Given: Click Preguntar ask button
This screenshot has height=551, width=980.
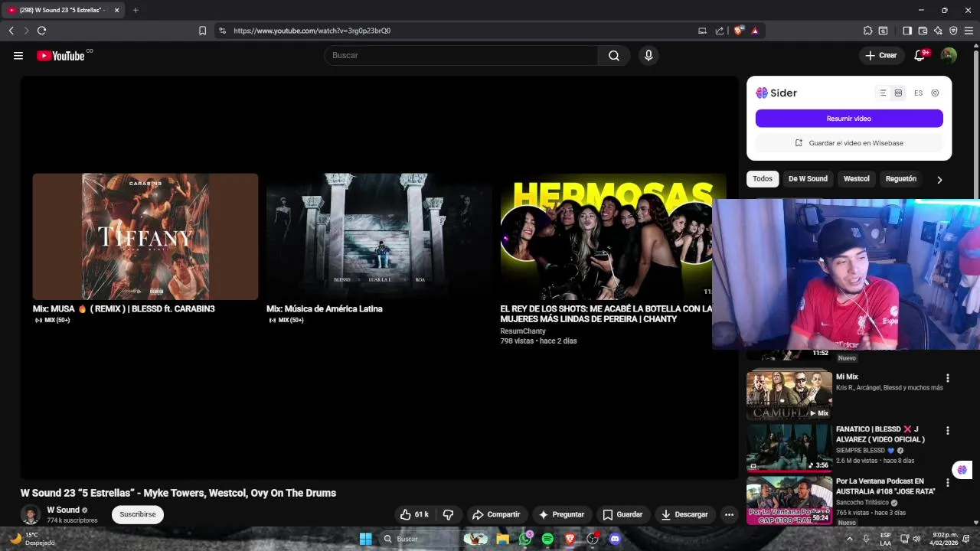Looking at the screenshot, I should tap(561, 514).
